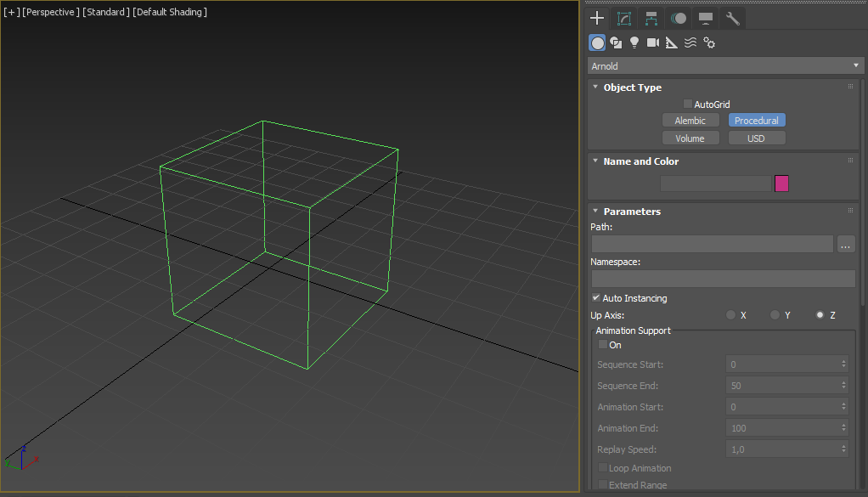Select the Lights category icon
The width and height of the screenshot is (868, 497).
pos(634,42)
